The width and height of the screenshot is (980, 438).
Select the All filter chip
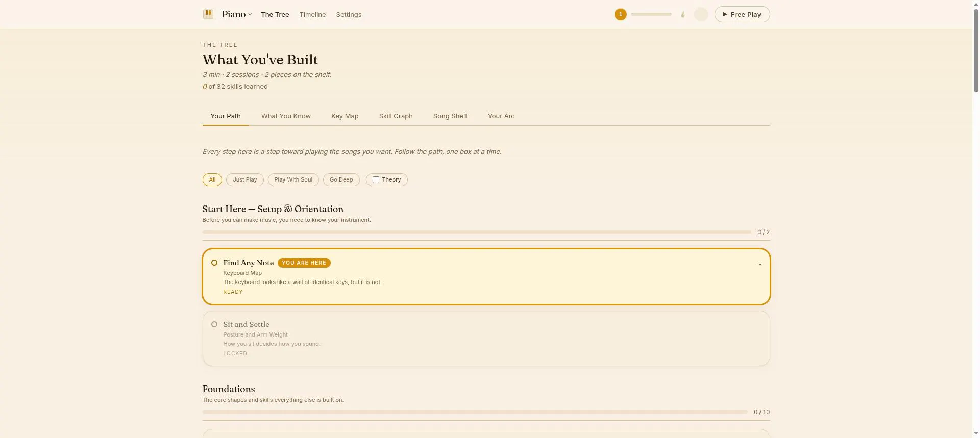pyautogui.click(x=212, y=179)
